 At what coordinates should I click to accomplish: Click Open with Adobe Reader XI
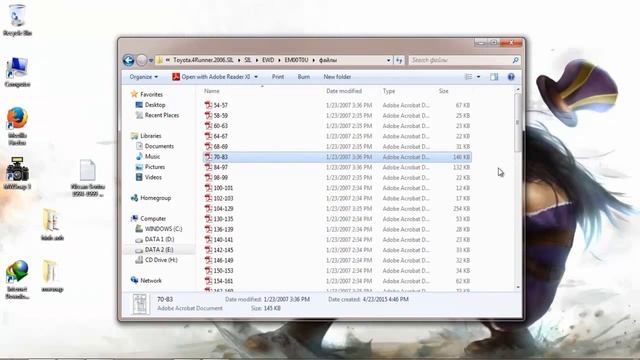coord(211,77)
